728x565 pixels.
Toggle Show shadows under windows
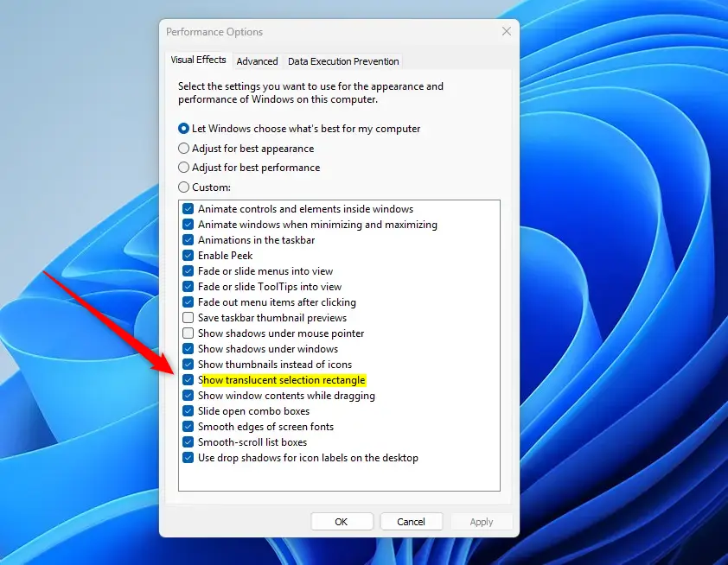tap(188, 349)
